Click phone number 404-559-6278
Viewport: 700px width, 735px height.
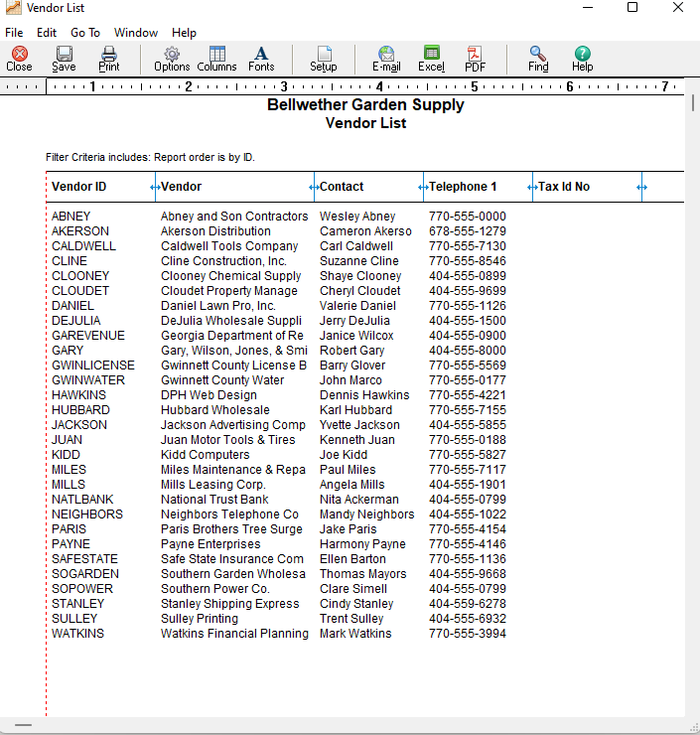[x=467, y=604]
